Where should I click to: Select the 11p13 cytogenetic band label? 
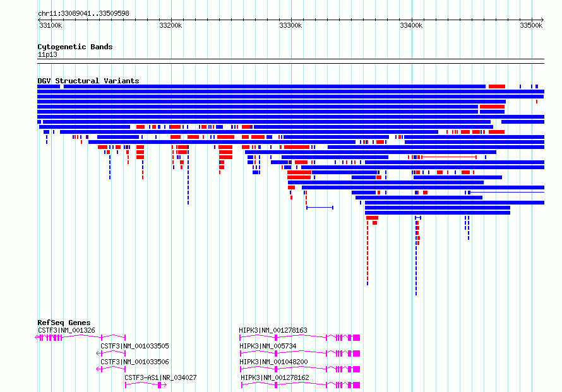pos(47,54)
